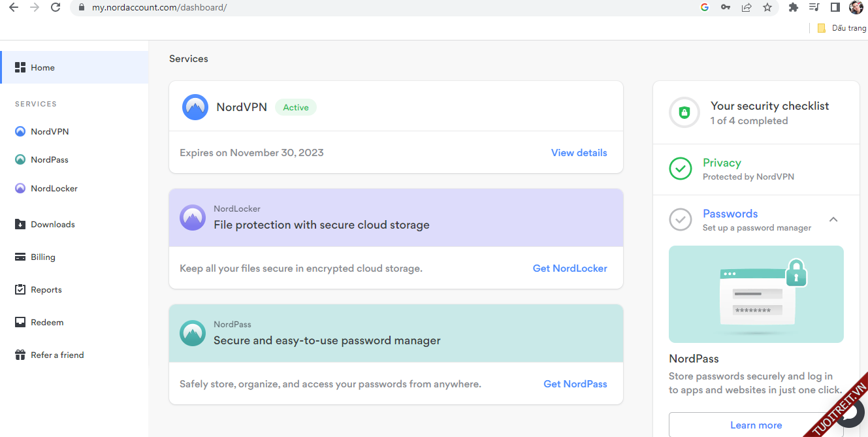
Task: Click the NordPass icon in the sidebar
Action: coord(20,159)
